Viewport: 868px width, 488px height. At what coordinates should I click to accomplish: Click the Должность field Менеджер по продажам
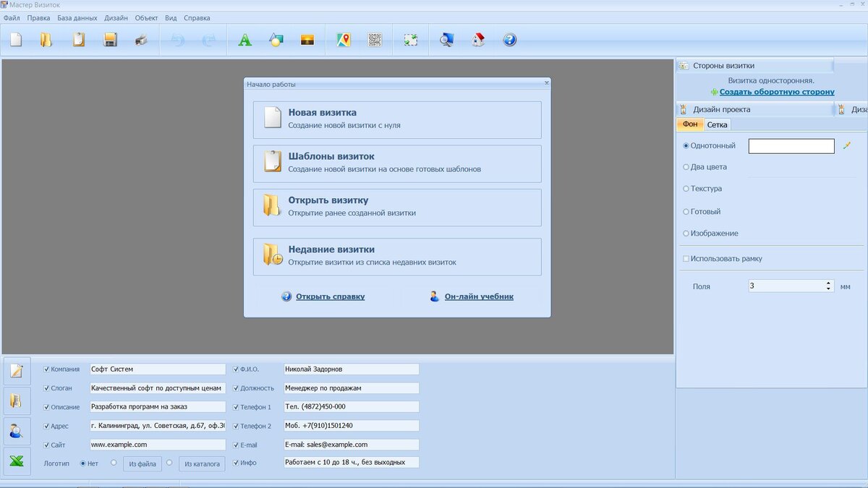(x=351, y=388)
